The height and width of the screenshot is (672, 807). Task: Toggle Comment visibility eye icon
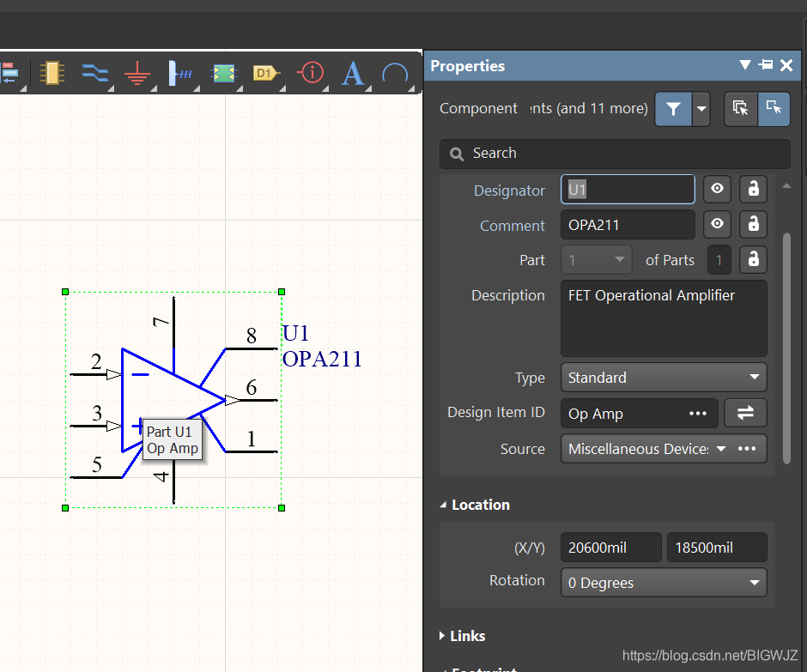coord(717,225)
